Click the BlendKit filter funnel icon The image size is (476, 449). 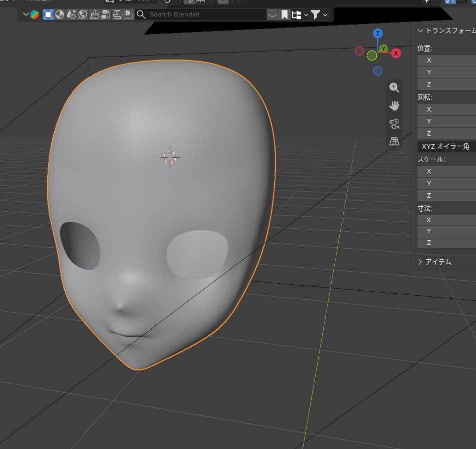pos(315,15)
